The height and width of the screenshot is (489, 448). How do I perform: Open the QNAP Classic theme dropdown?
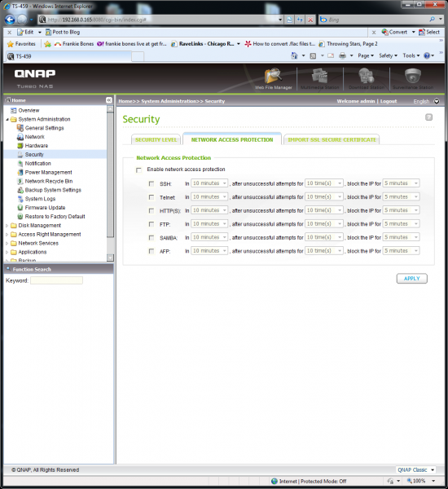(416, 469)
